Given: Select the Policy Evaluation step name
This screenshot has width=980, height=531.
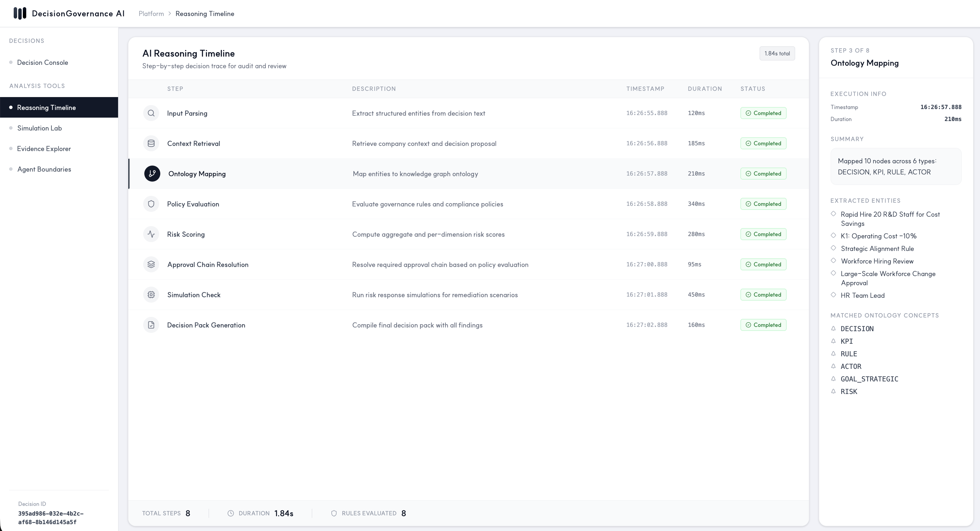Looking at the screenshot, I should tap(193, 204).
